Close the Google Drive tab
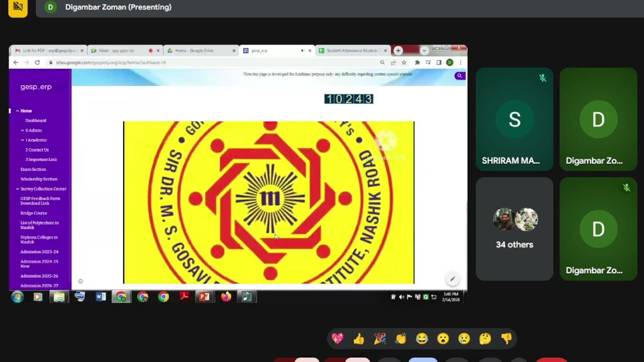Image resolution: width=644 pixels, height=362 pixels. 234,50
